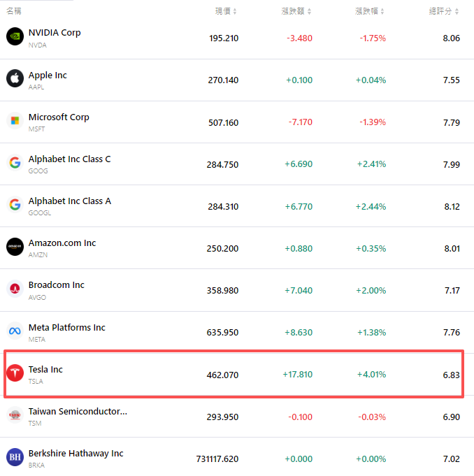474x476 pixels.
Task: Open the Taiwan Semiconductor stock link
Action: (x=78, y=411)
